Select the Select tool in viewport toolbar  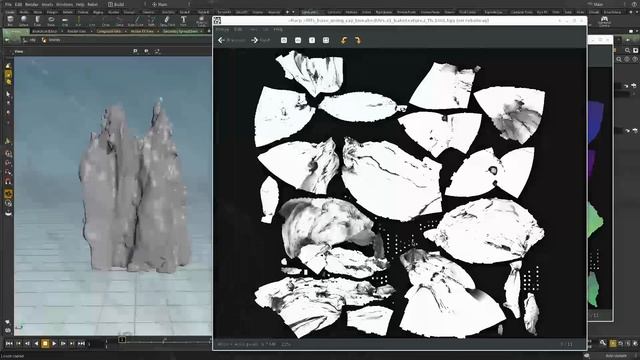tap(8, 65)
